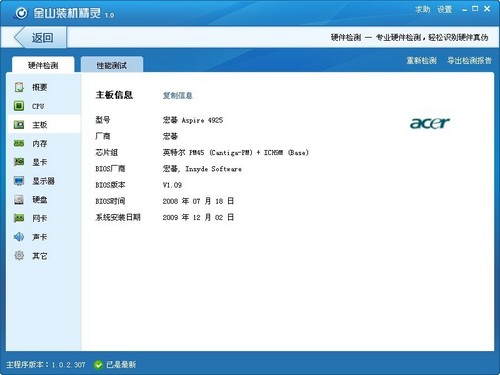Click the 显示器 monitor icon

click(x=19, y=181)
